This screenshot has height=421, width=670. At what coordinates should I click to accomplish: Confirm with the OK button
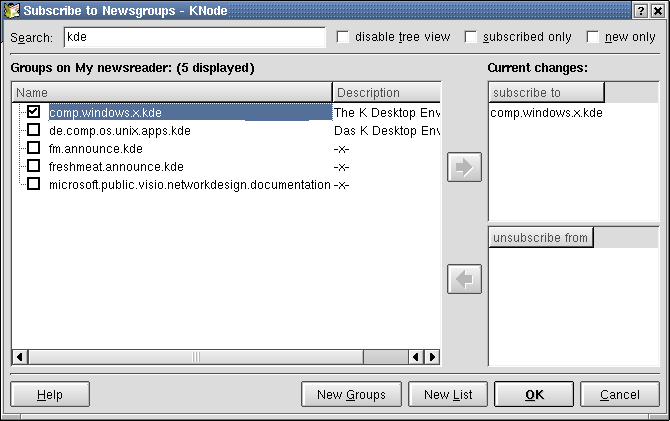coord(534,394)
